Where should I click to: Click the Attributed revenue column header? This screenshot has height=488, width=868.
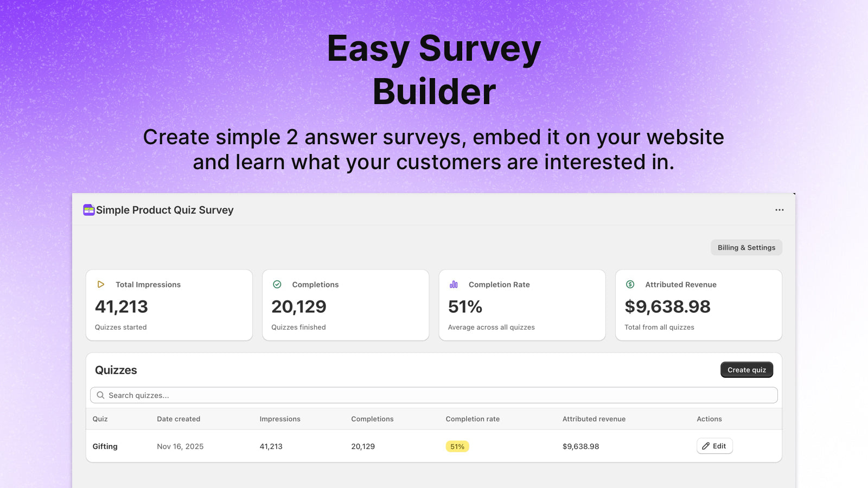tap(594, 419)
